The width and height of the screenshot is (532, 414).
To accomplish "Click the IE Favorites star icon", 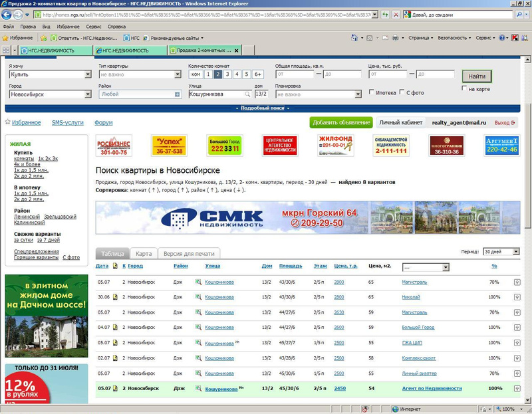I will pos(7,38).
